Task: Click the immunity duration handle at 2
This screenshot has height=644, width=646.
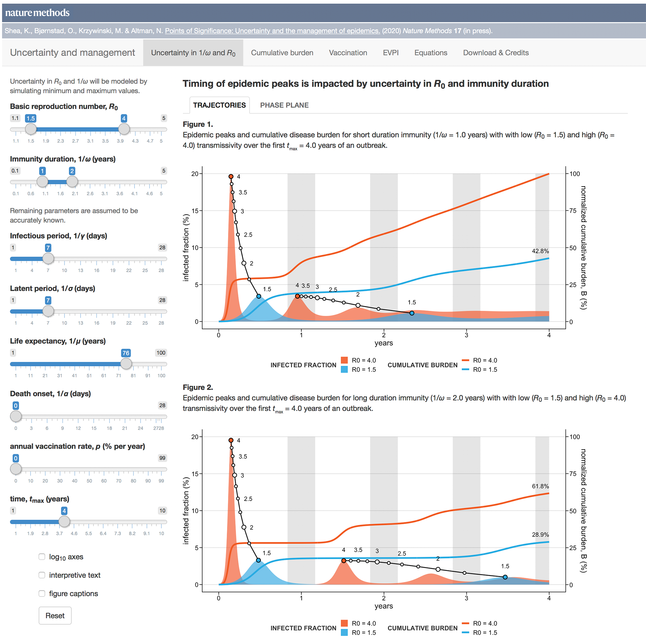Action: click(x=72, y=181)
